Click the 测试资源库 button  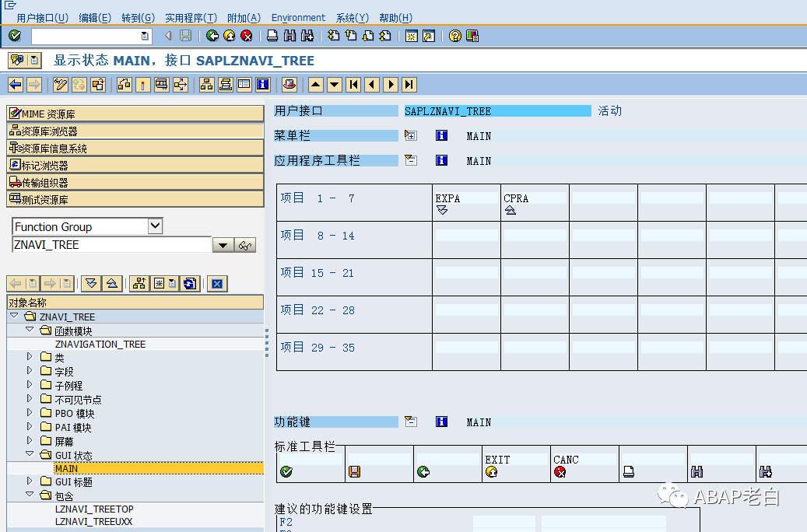click(135, 199)
